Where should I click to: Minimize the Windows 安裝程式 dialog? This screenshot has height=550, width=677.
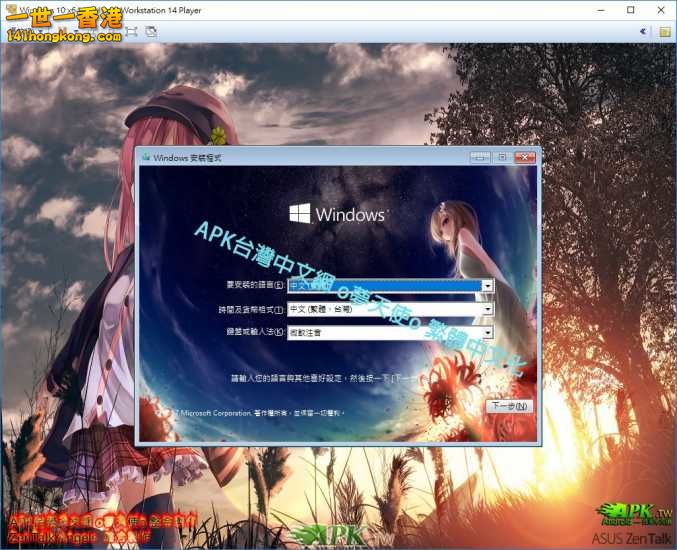pos(480,157)
